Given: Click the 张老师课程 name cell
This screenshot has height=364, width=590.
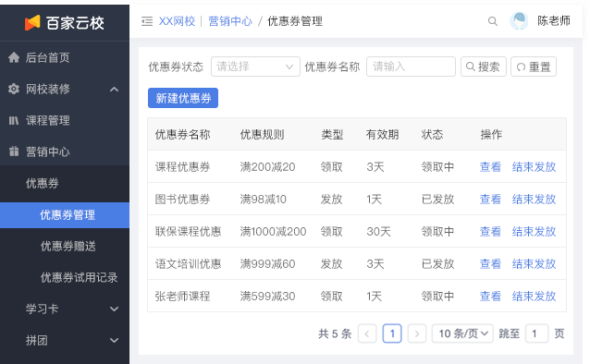Looking at the screenshot, I should tap(183, 297).
